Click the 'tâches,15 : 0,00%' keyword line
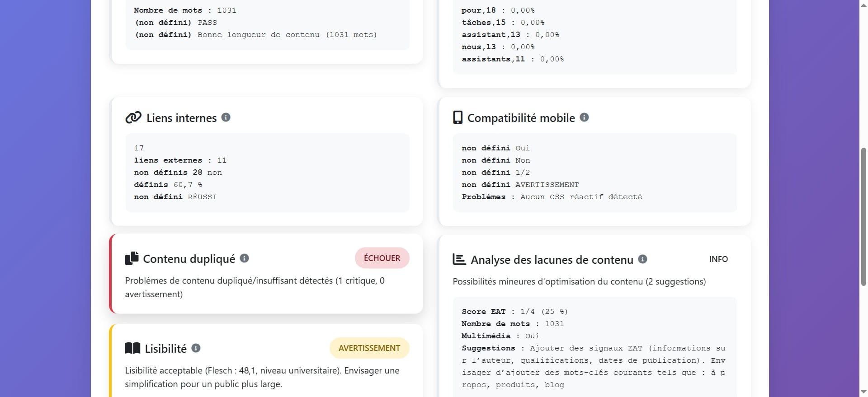 pyautogui.click(x=503, y=22)
